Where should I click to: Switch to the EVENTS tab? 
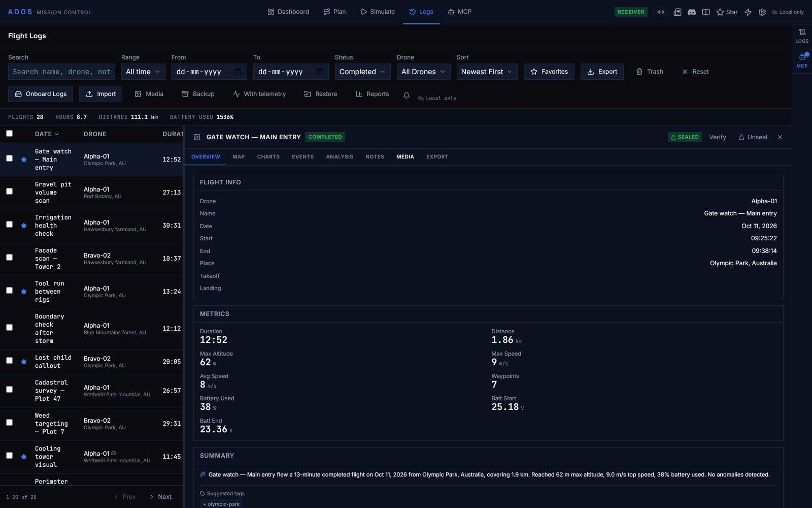[x=303, y=157]
